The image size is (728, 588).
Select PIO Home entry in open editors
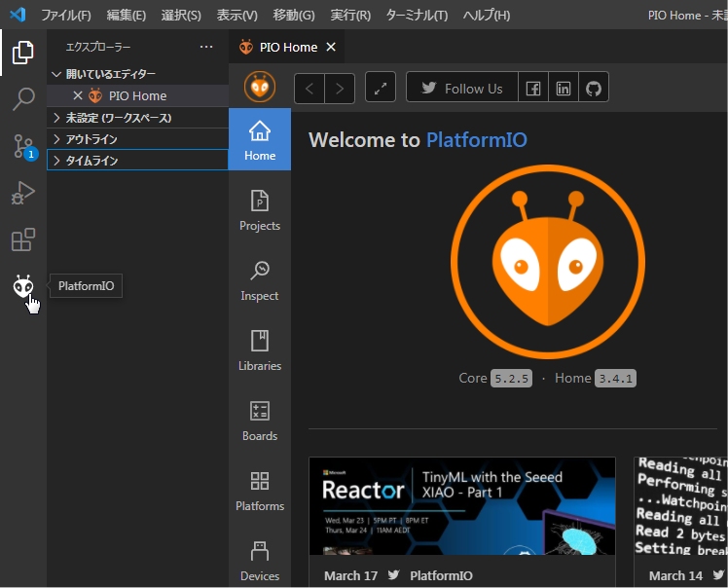point(138,95)
